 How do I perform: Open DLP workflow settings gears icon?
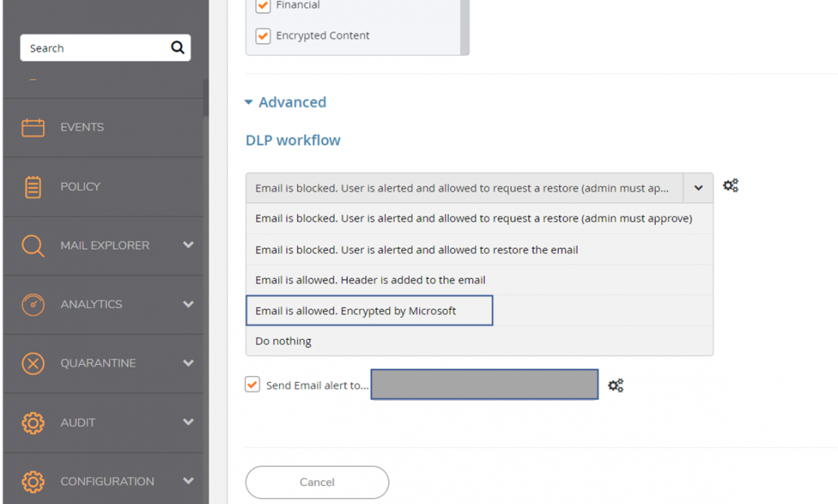731,186
